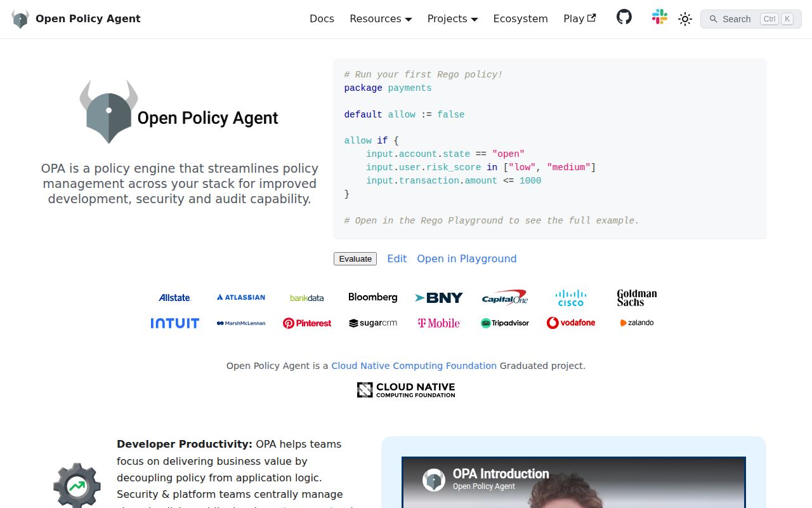812x508 pixels.
Task: Click the T-Mobile logo
Action: (439, 323)
